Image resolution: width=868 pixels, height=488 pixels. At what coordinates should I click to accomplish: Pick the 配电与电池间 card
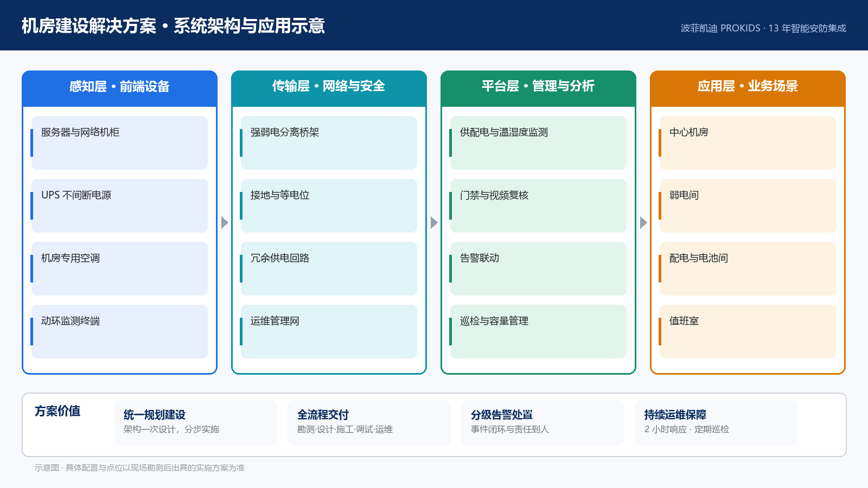point(748,268)
